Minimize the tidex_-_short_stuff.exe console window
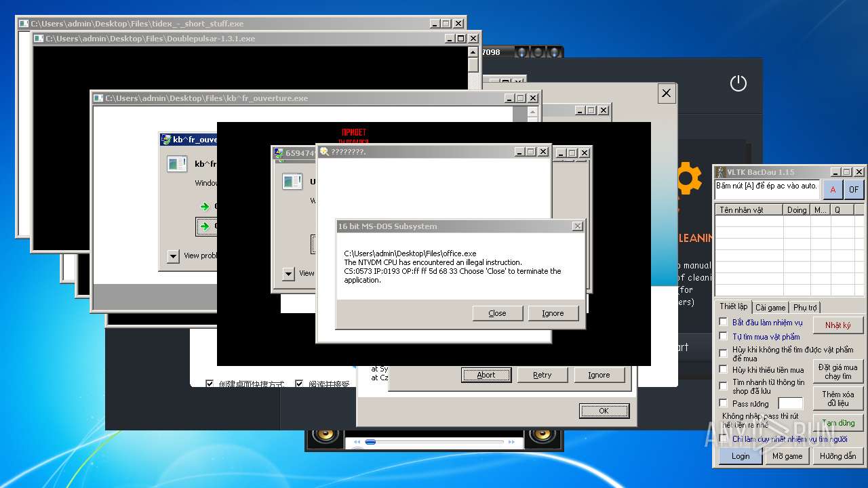868x488 pixels. [x=434, y=24]
